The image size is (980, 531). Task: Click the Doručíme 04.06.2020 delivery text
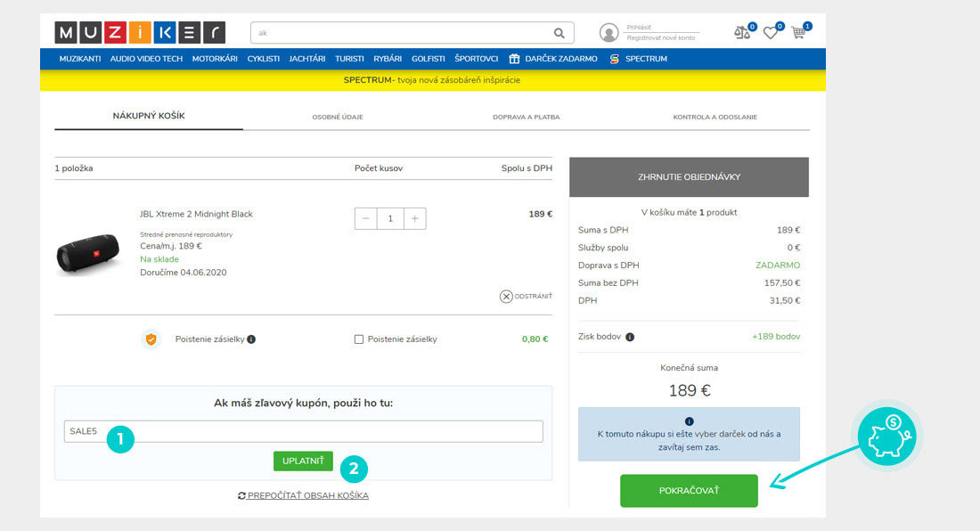(x=184, y=273)
